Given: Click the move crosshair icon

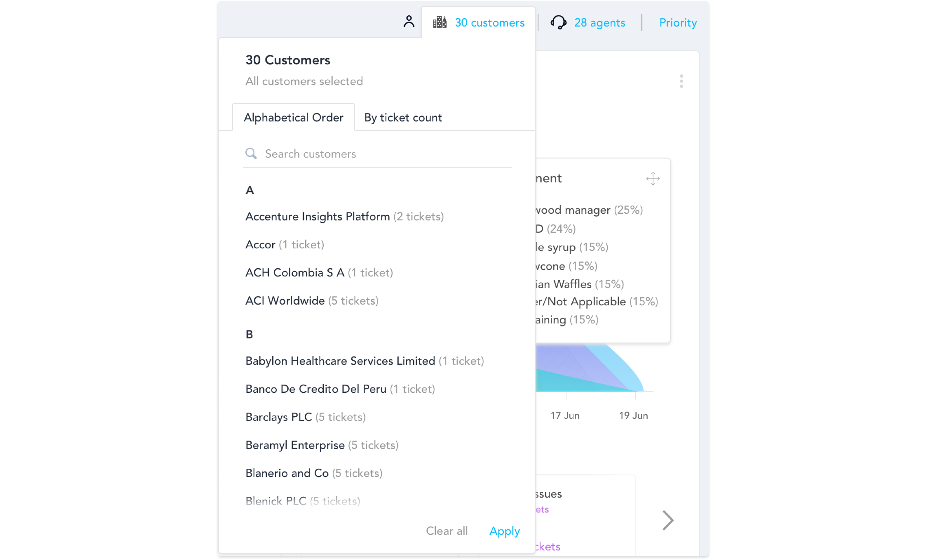Looking at the screenshot, I should (653, 179).
